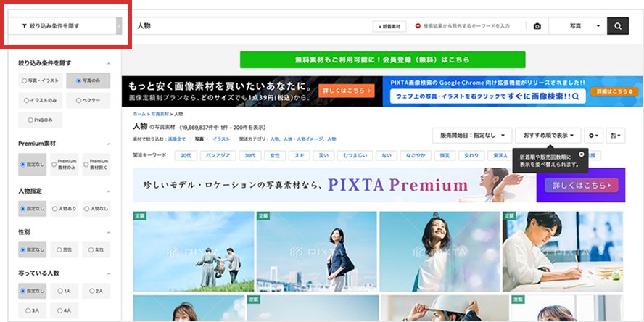Image resolution: width=644 pixels, height=322 pixels.
Task: Choose the イラストのみ radio option
Action: tap(41, 100)
